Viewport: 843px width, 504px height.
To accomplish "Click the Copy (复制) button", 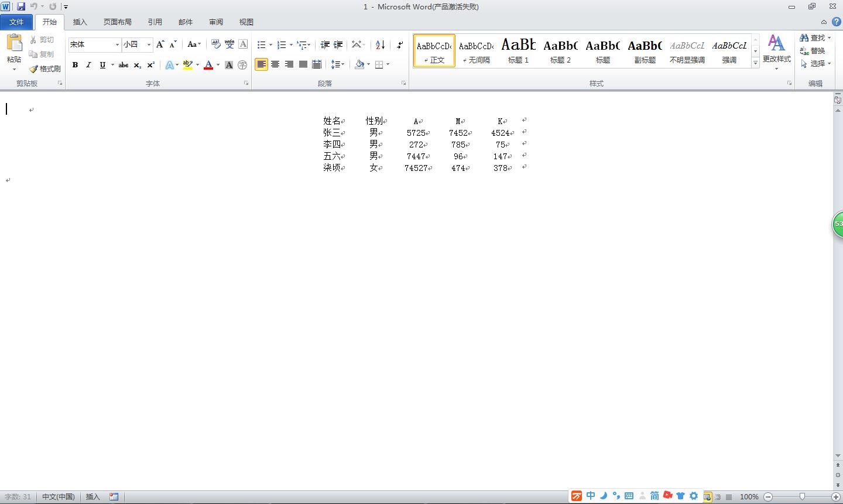I will pos(42,54).
